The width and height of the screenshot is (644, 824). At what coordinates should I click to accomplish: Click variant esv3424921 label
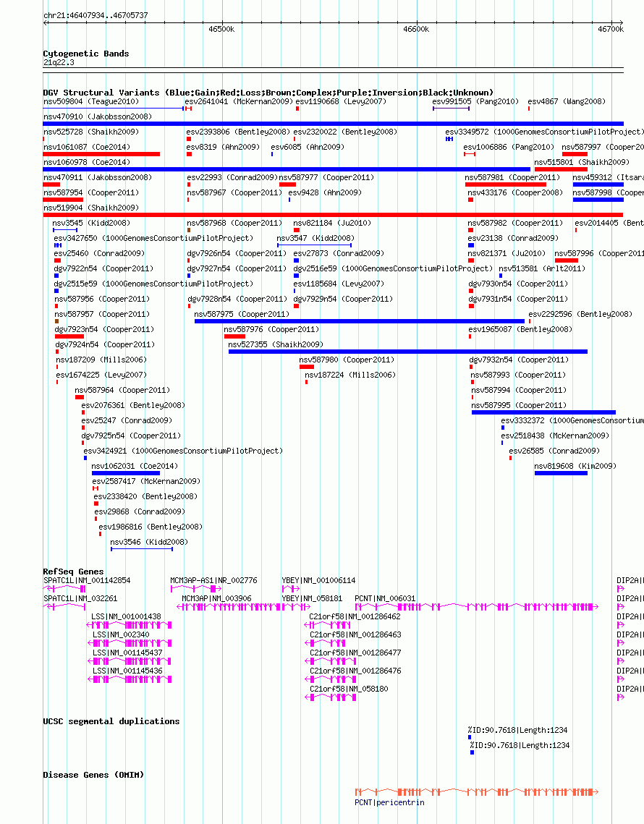point(183,451)
